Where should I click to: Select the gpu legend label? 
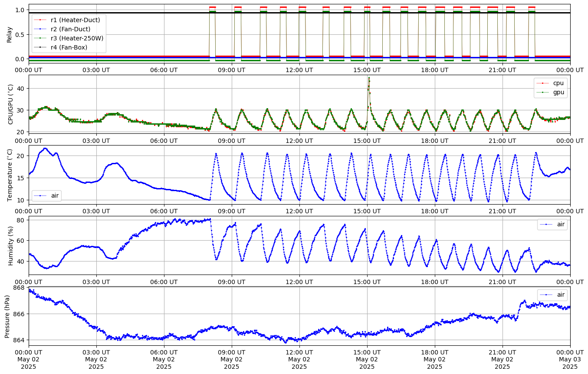pyautogui.click(x=550, y=92)
